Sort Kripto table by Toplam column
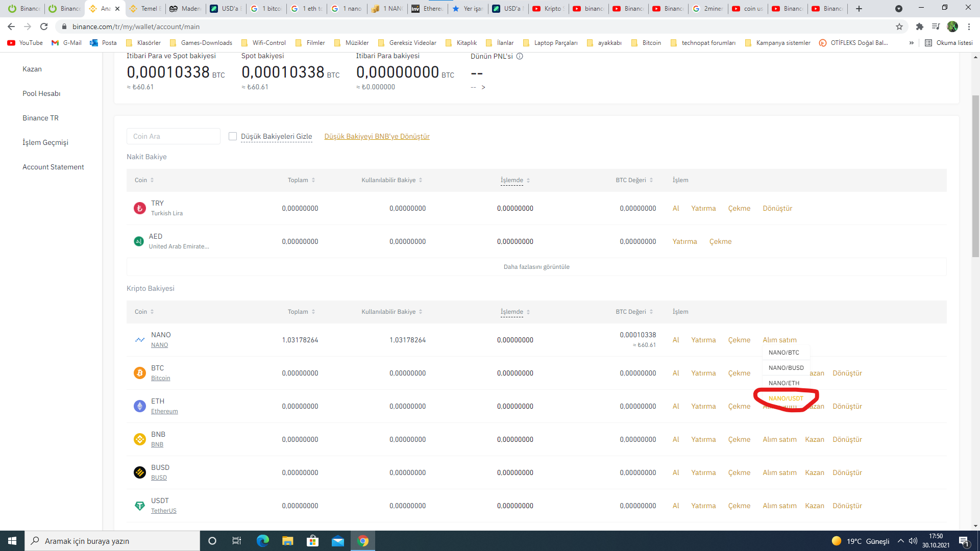 301,312
